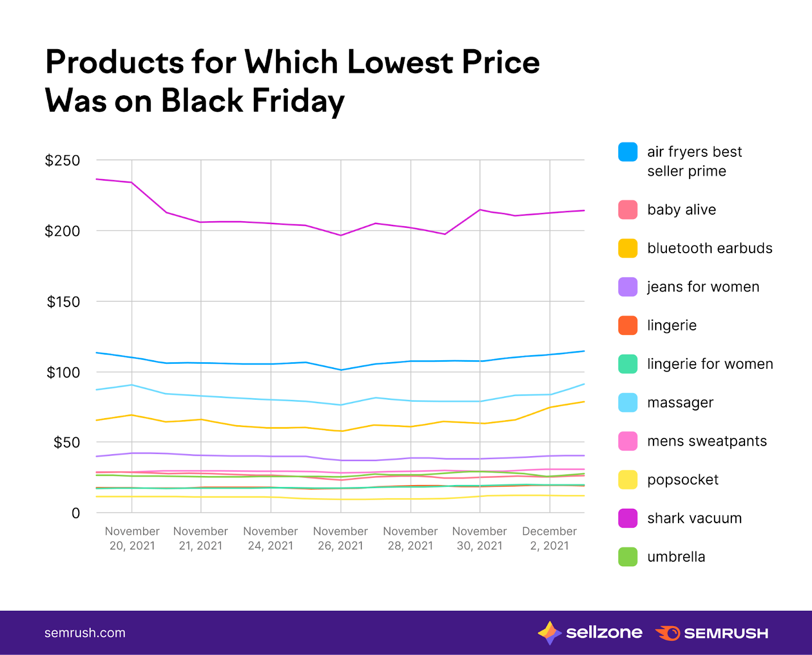Image resolution: width=812 pixels, height=655 pixels.
Task: Select the bluetooth earbuds yellow swatch
Action: coord(628,248)
